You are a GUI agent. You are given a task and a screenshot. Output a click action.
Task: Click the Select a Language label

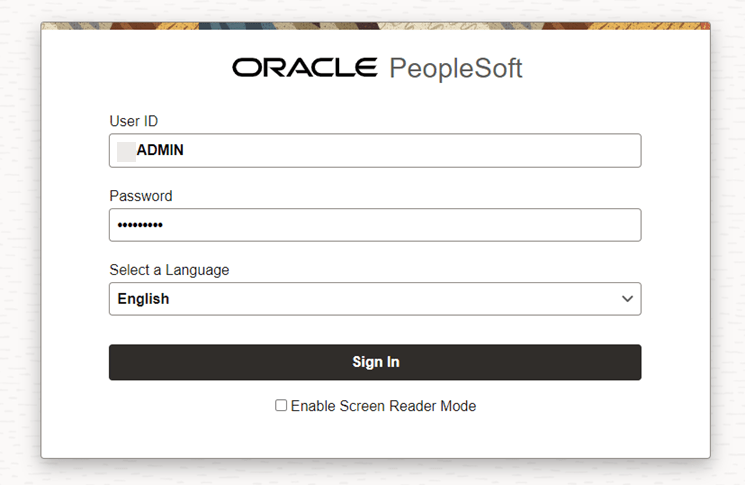pos(169,270)
